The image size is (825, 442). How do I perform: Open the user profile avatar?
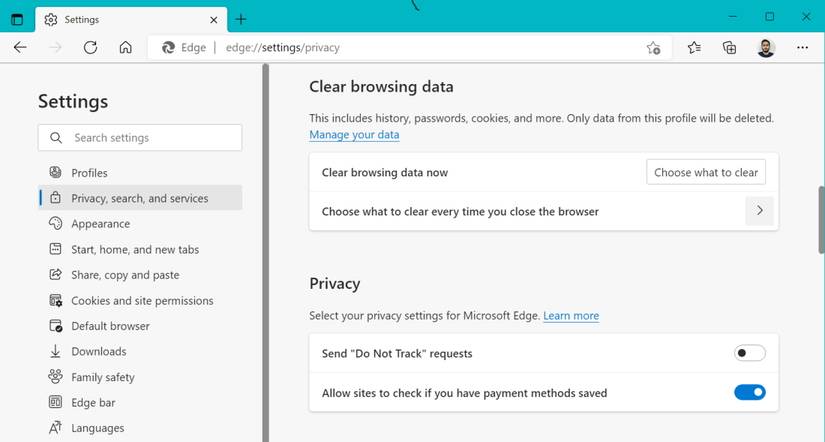[766, 47]
